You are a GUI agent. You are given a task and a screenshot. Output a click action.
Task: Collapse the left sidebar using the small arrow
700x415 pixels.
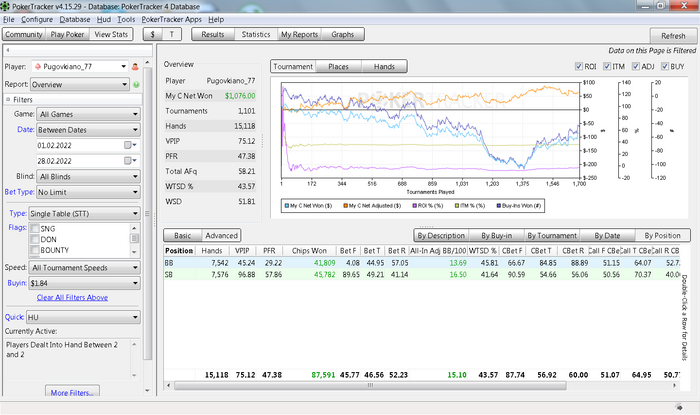(x=8, y=50)
